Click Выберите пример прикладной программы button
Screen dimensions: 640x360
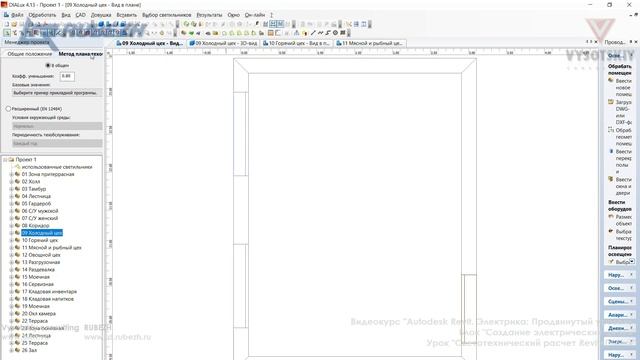[57, 93]
